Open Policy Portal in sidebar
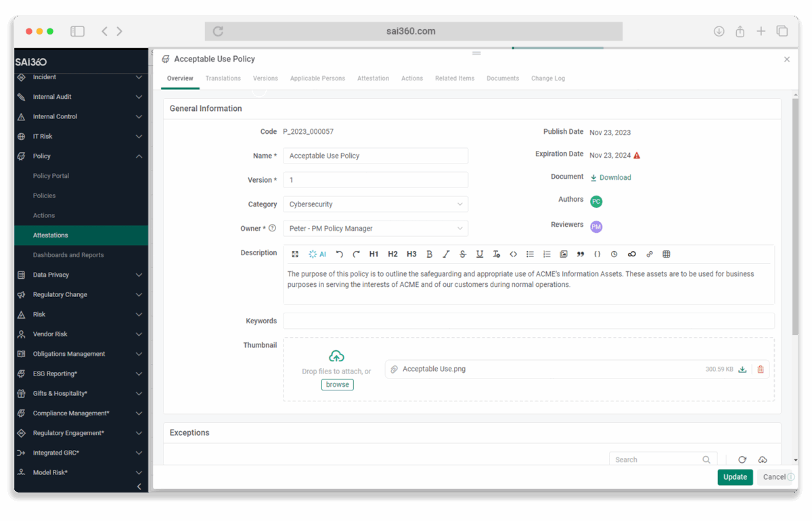This screenshot has width=812, height=521. tap(51, 176)
